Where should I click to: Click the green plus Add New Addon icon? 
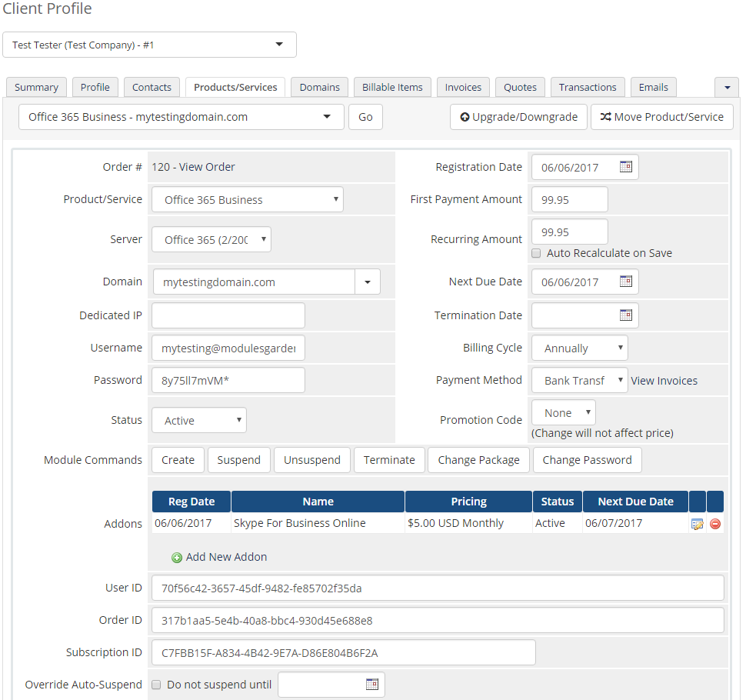(x=177, y=558)
